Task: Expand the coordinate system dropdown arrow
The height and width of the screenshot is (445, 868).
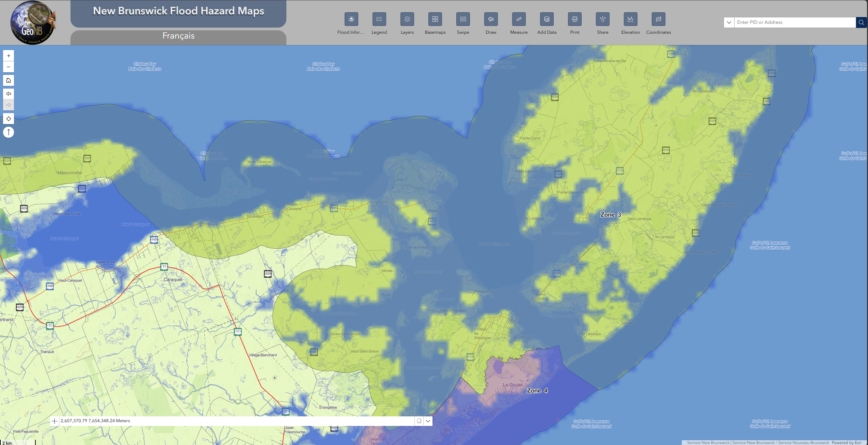Action: [x=428, y=421]
